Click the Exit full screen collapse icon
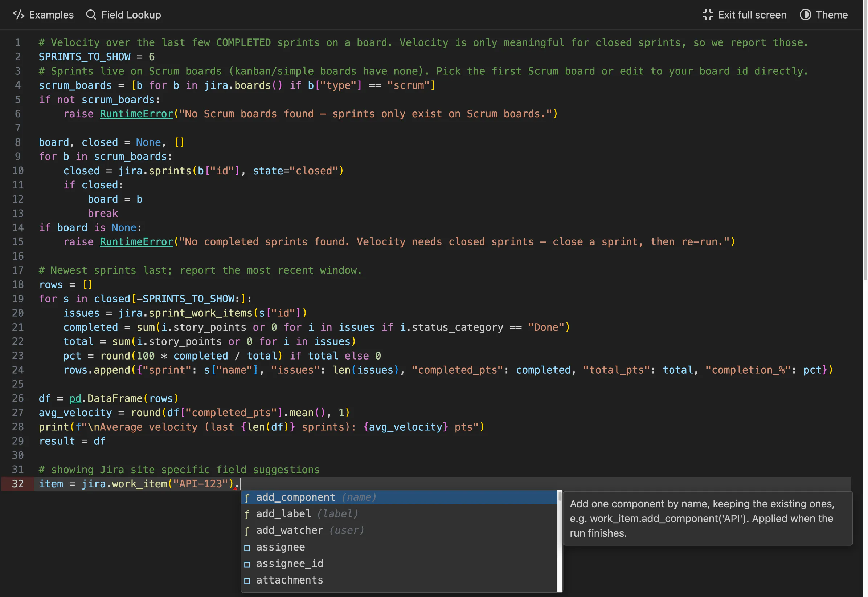Screen dimensions: 868x597 [x=708, y=15]
